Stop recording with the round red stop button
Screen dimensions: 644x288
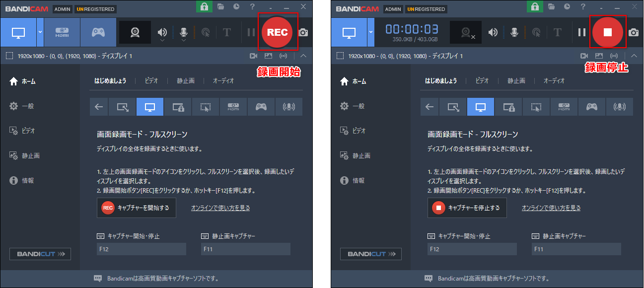point(608,32)
